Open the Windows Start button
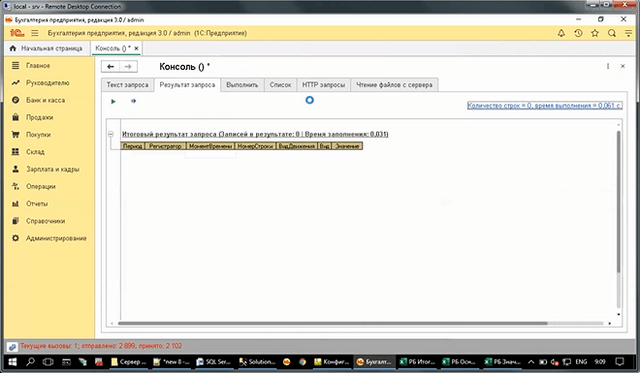This screenshot has width=640, height=373. (12, 362)
